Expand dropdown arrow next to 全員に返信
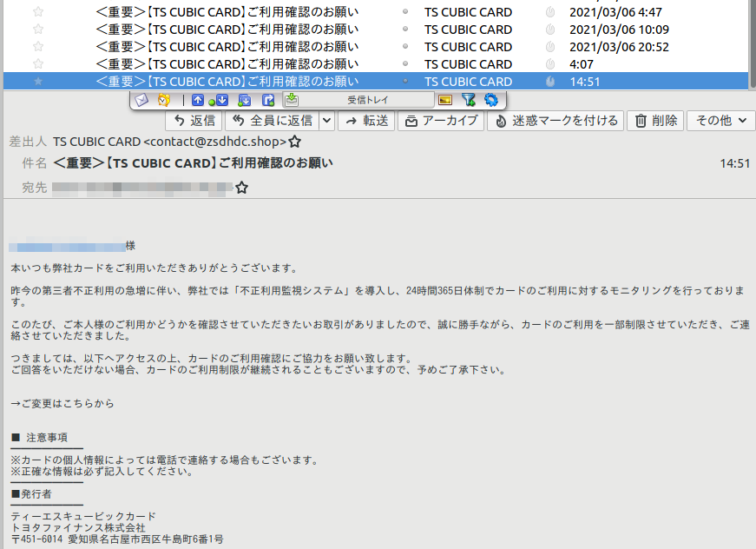The image size is (756, 549). [x=327, y=121]
